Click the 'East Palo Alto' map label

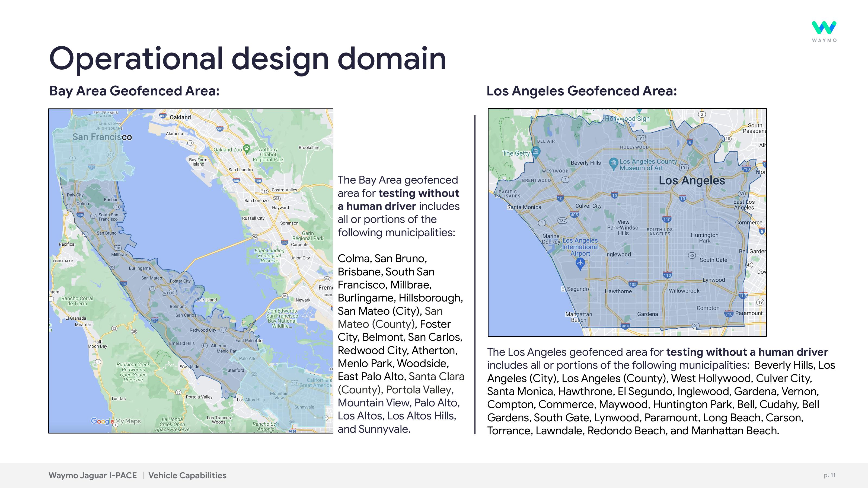(x=249, y=341)
